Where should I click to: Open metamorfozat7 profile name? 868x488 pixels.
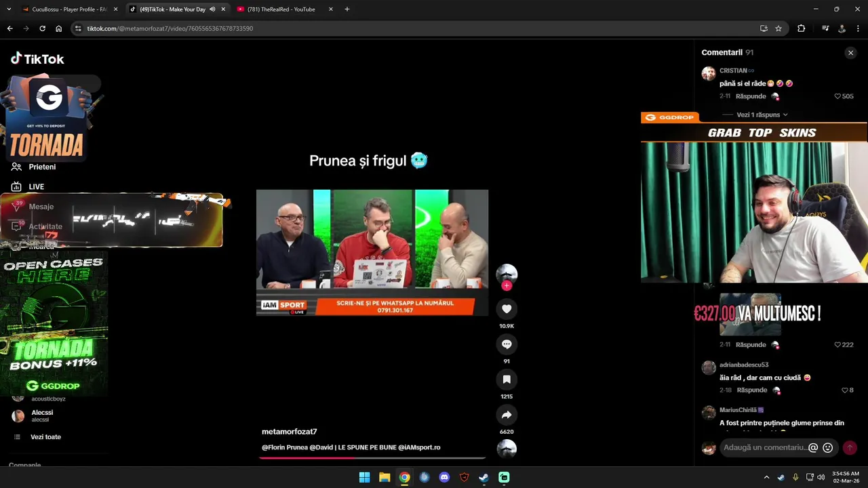(x=290, y=432)
